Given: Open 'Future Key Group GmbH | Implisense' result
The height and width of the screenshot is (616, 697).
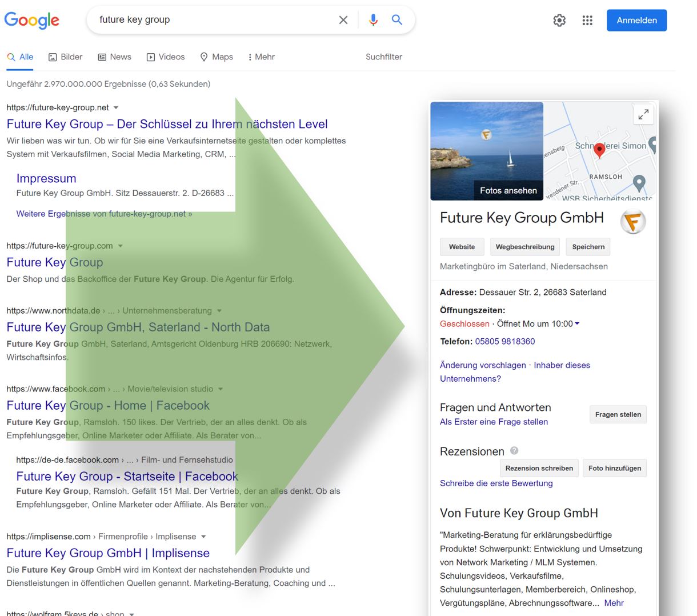Looking at the screenshot, I should 108,553.
